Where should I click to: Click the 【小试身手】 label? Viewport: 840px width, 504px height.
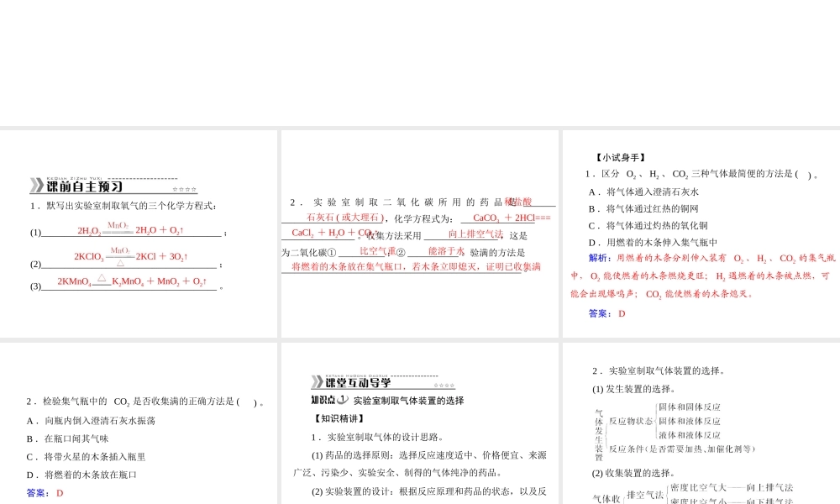(x=621, y=157)
